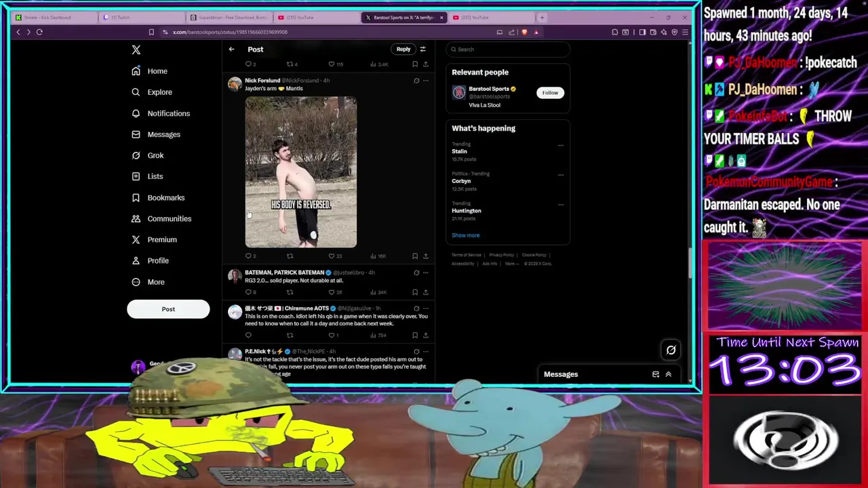Open a new browser tab
This screenshot has width=868, height=488.
(x=542, y=18)
